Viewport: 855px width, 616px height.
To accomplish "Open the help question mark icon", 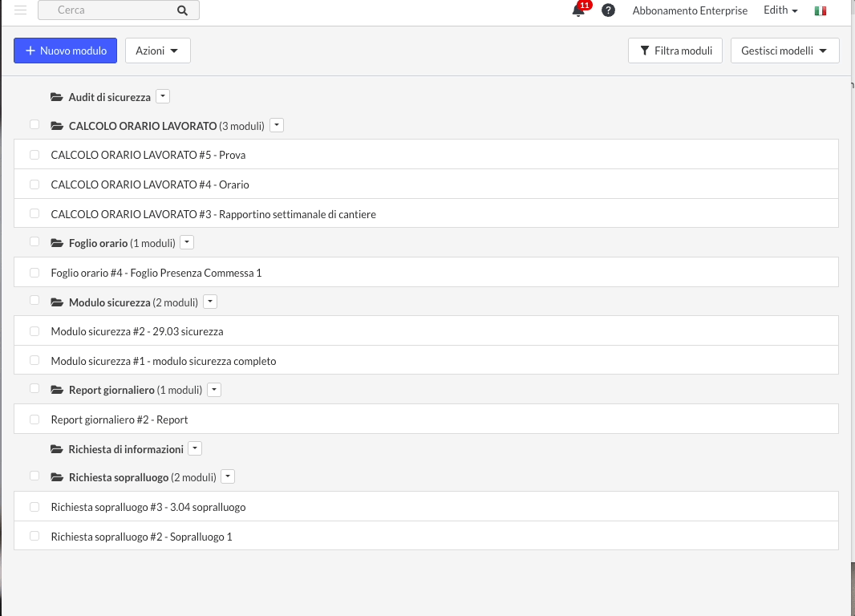I will [609, 10].
